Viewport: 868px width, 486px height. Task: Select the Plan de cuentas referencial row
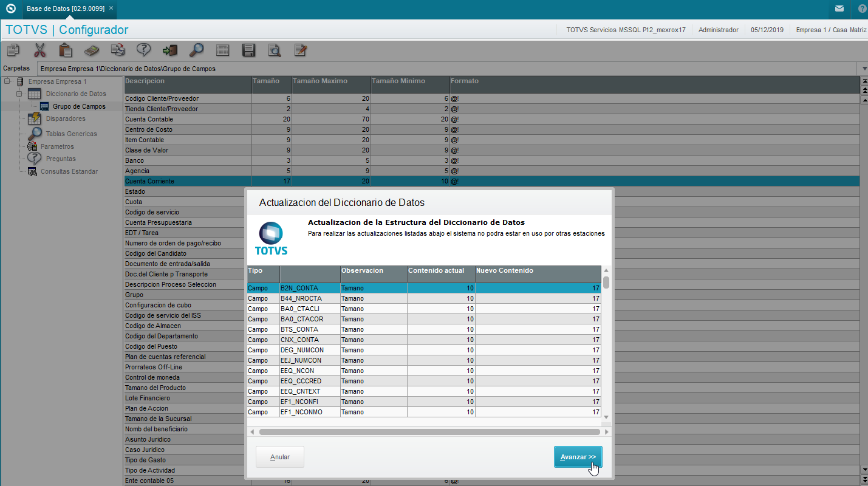click(183, 357)
